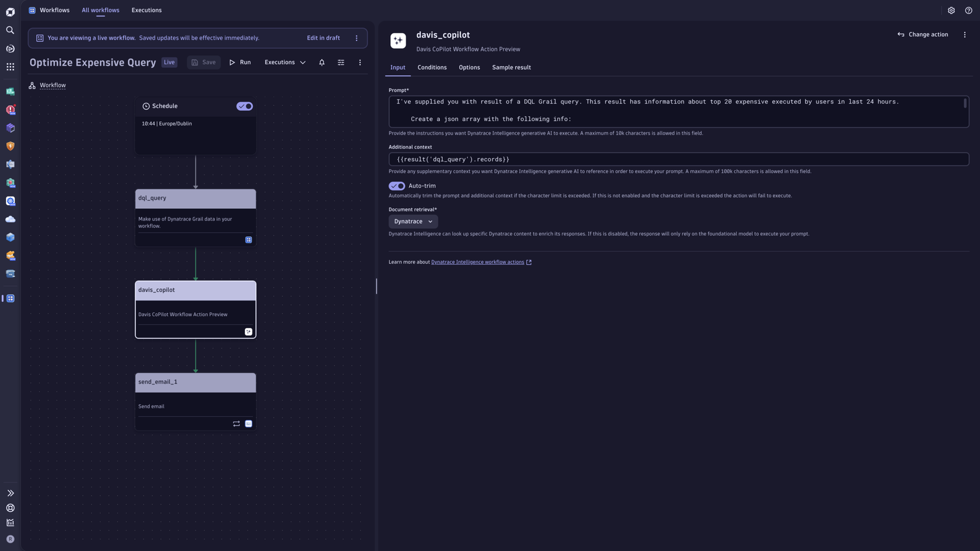Click the Live status badge
This screenshot has width=980, height=551.
169,62
